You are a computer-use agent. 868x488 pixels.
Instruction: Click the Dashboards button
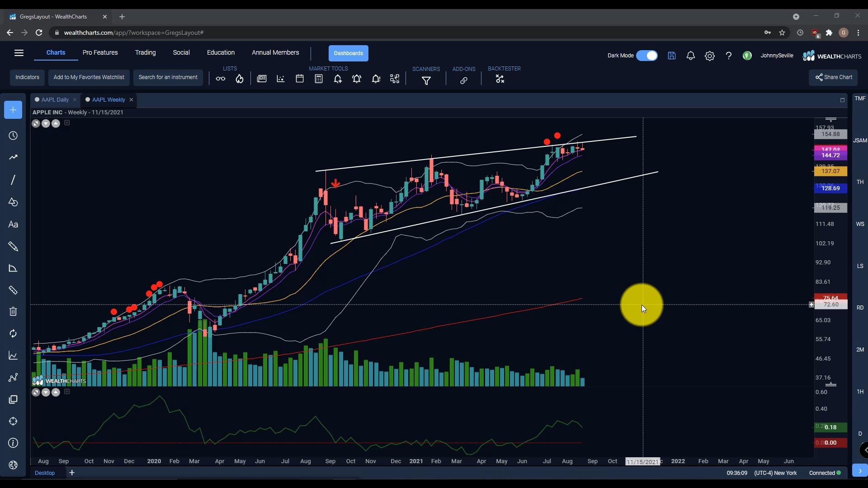click(x=349, y=53)
